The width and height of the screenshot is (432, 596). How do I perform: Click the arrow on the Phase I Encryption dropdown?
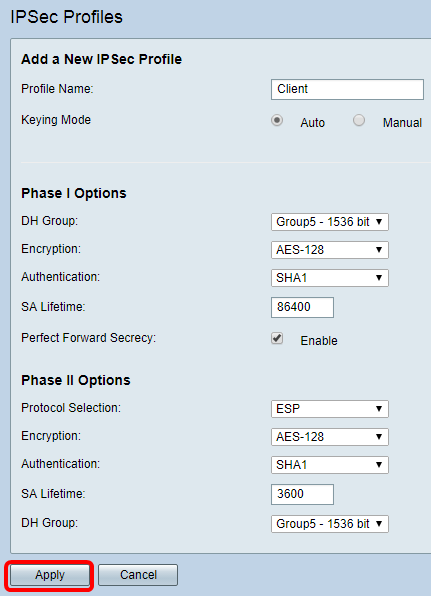pos(379,250)
